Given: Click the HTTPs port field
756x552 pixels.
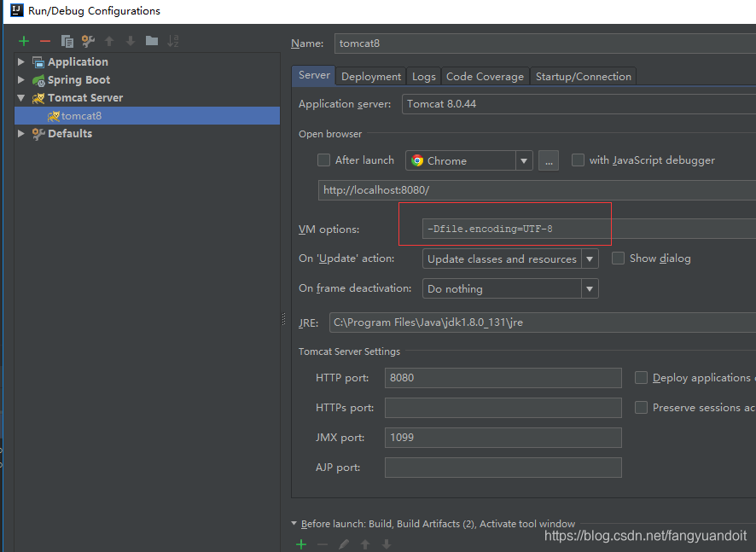Looking at the screenshot, I should (x=503, y=408).
